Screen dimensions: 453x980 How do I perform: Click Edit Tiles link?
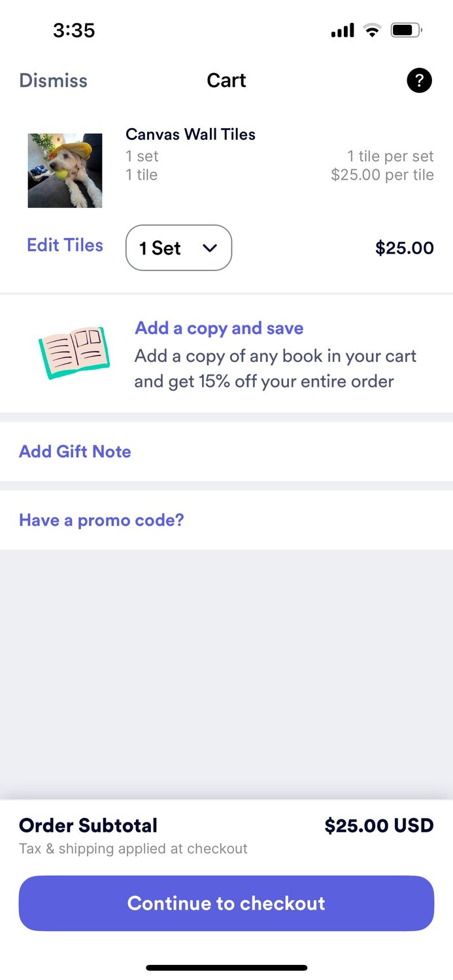pos(65,245)
